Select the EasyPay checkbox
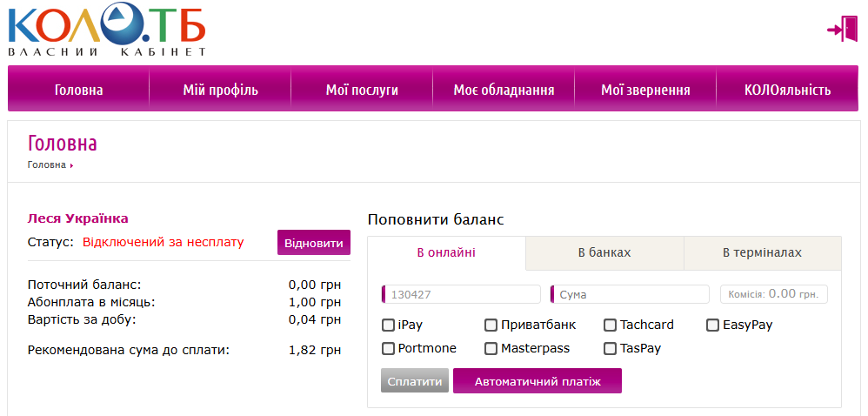Image resolution: width=868 pixels, height=416 pixels. click(713, 325)
